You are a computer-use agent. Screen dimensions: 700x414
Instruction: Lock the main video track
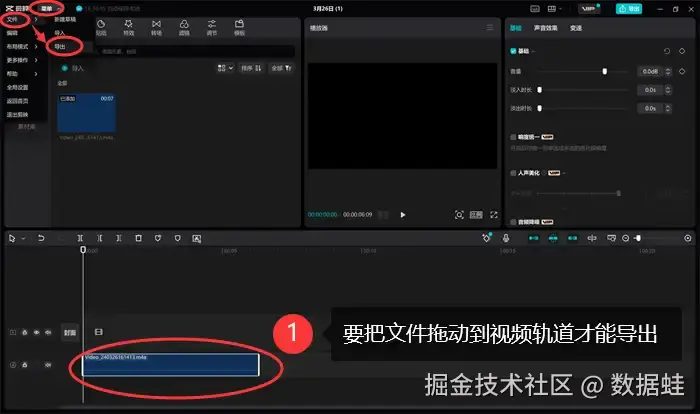tap(25, 332)
